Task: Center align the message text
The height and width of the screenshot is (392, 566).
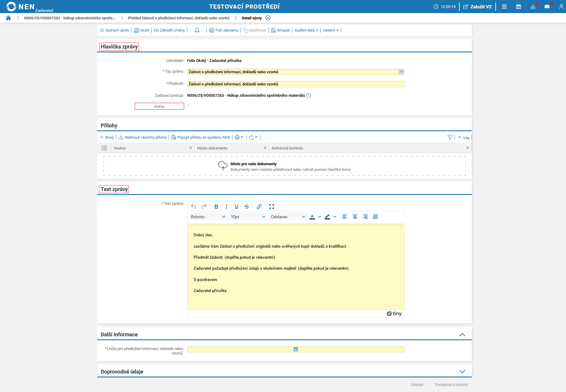Action: pyautogui.click(x=355, y=217)
